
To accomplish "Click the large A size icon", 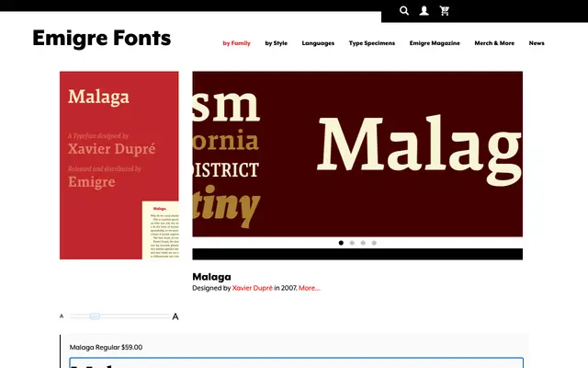I will 175,316.
